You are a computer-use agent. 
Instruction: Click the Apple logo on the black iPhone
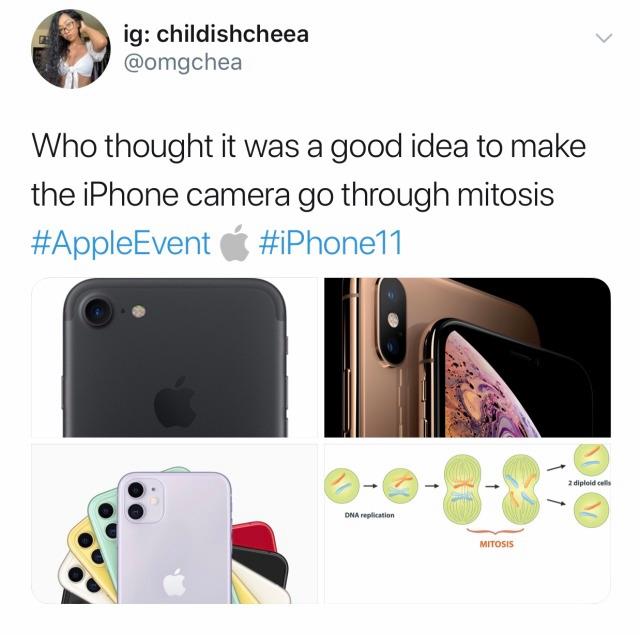pyautogui.click(x=175, y=402)
